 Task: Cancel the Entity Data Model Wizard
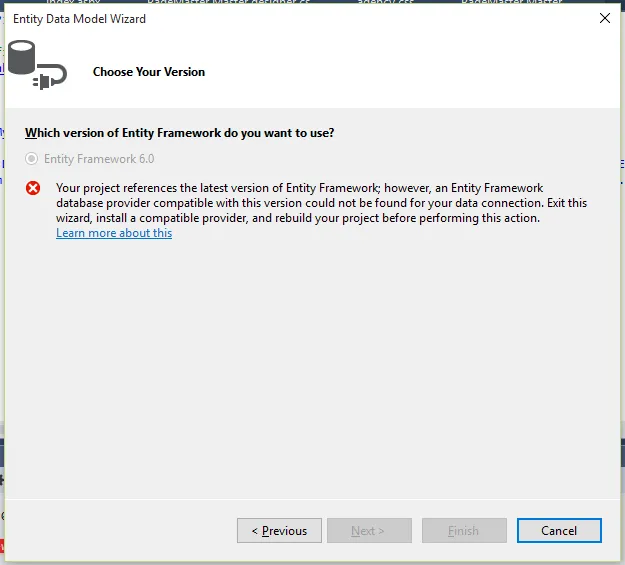coord(559,531)
